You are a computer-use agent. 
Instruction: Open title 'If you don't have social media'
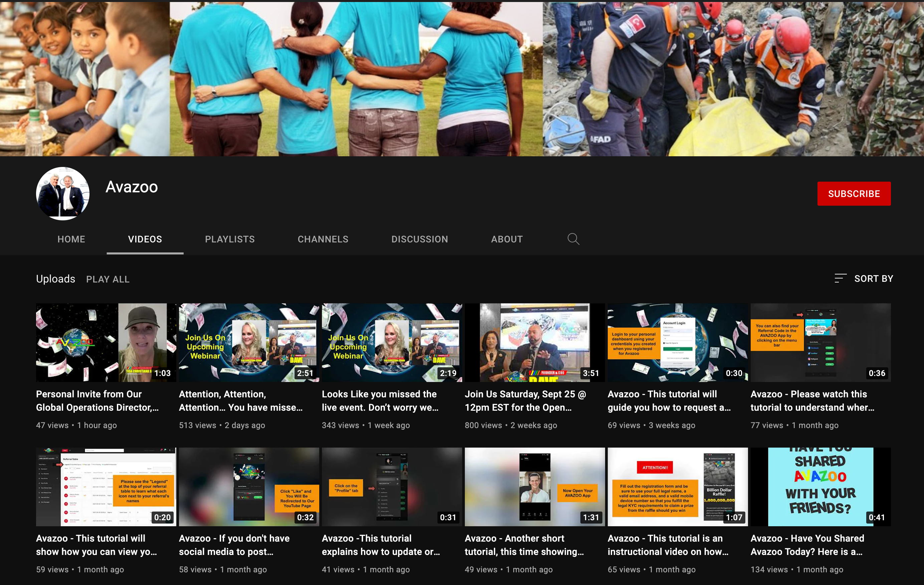click(234, 545)
